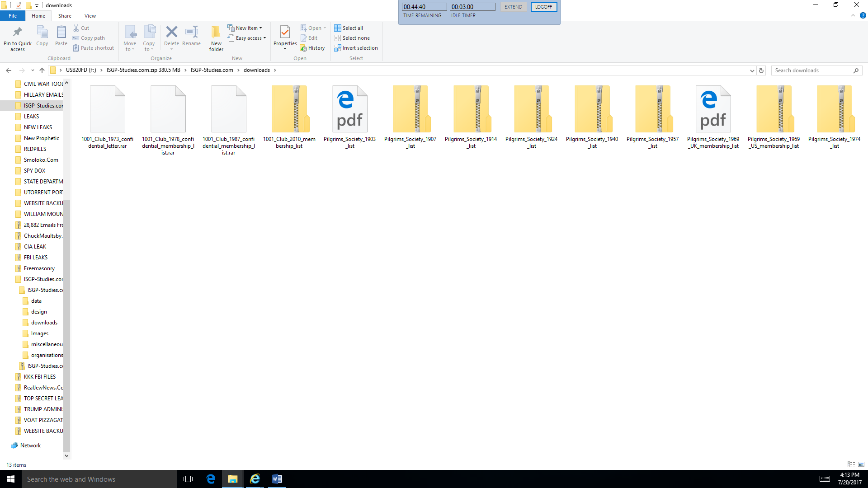The width and height of the screenshot is (868, 488).
Task: Click the Rename icon in the ribbon
Action: (192, 32)
